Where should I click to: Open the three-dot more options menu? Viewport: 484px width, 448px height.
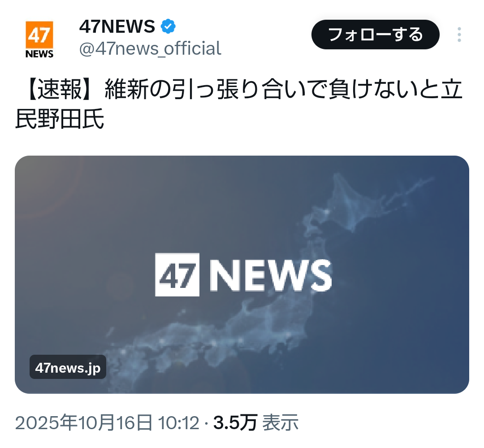click(x=459, y=35)
